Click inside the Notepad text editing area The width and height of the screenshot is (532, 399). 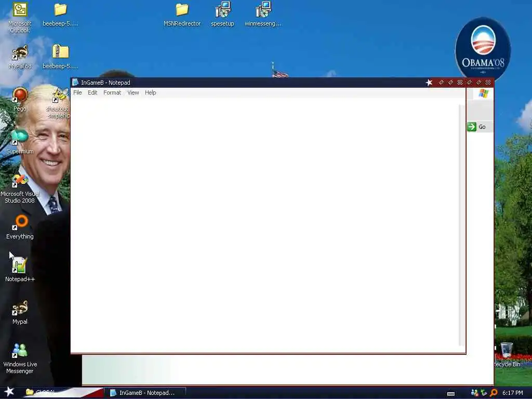264,225
